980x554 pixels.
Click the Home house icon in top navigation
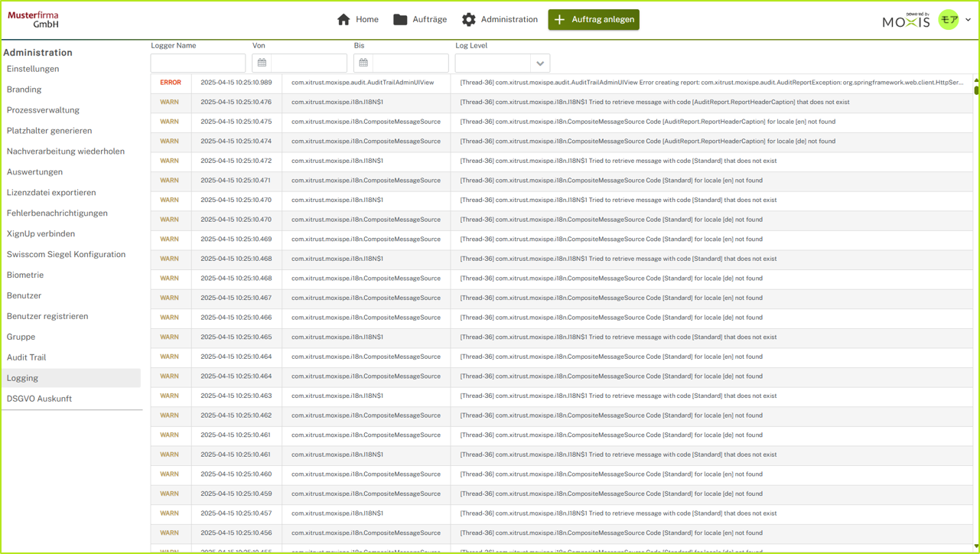click(343, 19)
